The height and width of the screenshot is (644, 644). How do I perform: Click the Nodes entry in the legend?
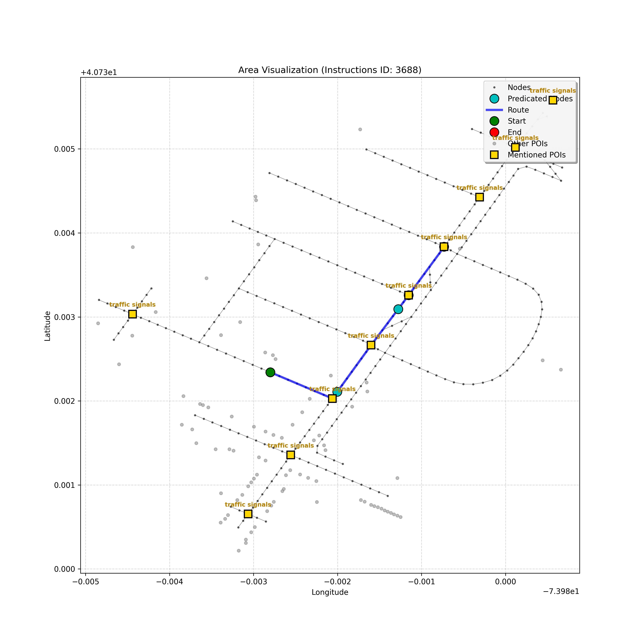(x=519, y=87)
